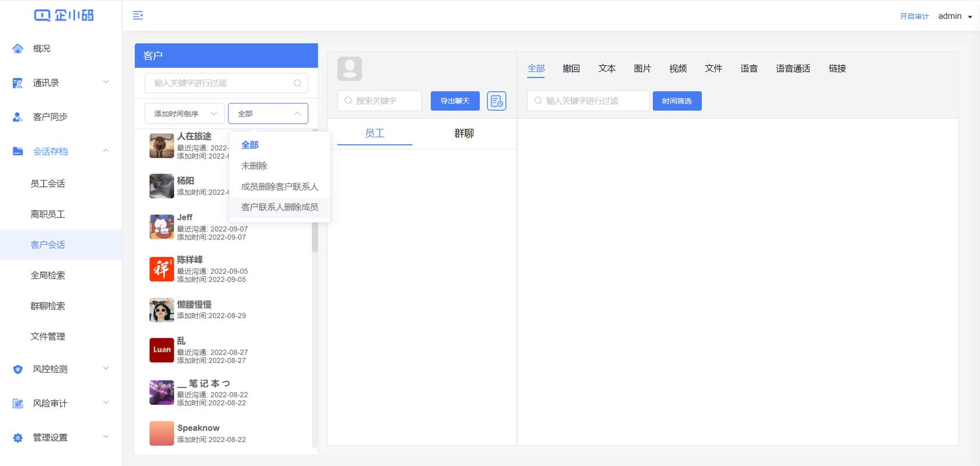Go to 文件管理 menu item
980x466 pixels.
click(61, 337)
